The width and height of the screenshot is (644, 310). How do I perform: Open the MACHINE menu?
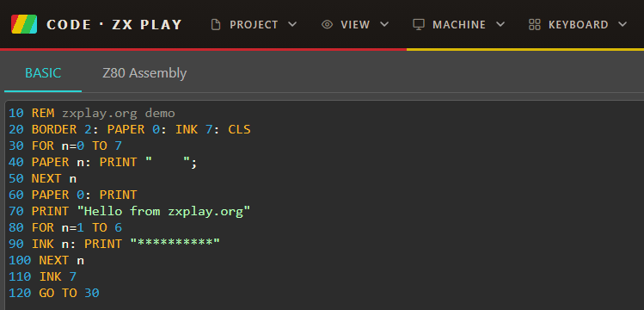[459, 25]
